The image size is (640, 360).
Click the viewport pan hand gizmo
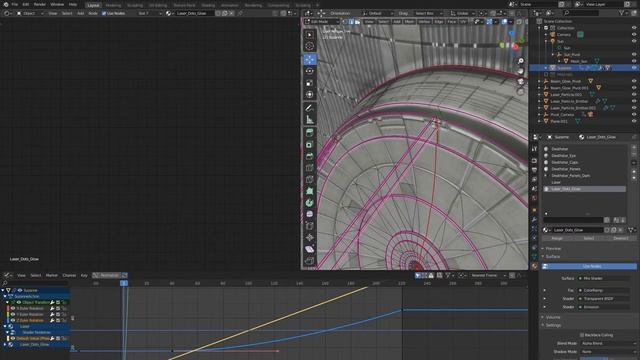click(520, 71)
